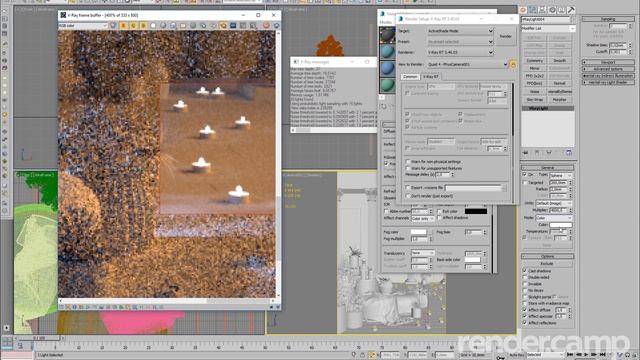The height and width of the screenshot is (360, 640).
Task: Click the light Color white swatch
Action: (x=561, y=225)
